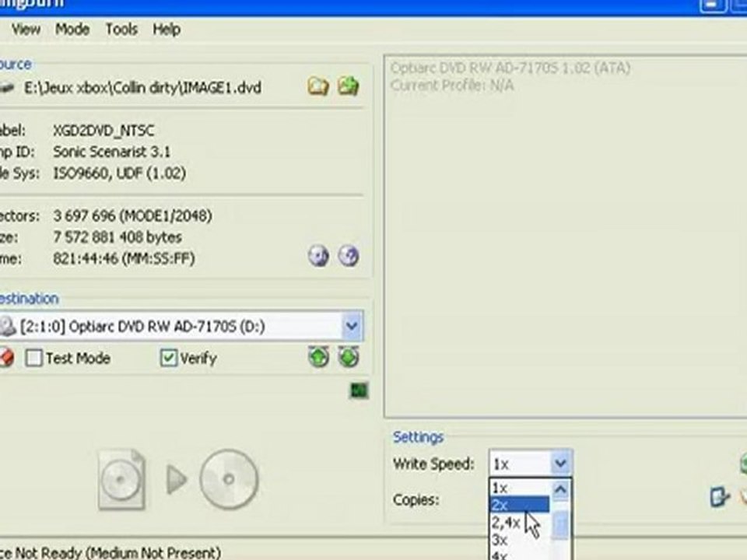Click the Optiarc DVD RW AD-7170S 1.02 (ATA) info line
The image size is (747, 560).
pos(510,68)
